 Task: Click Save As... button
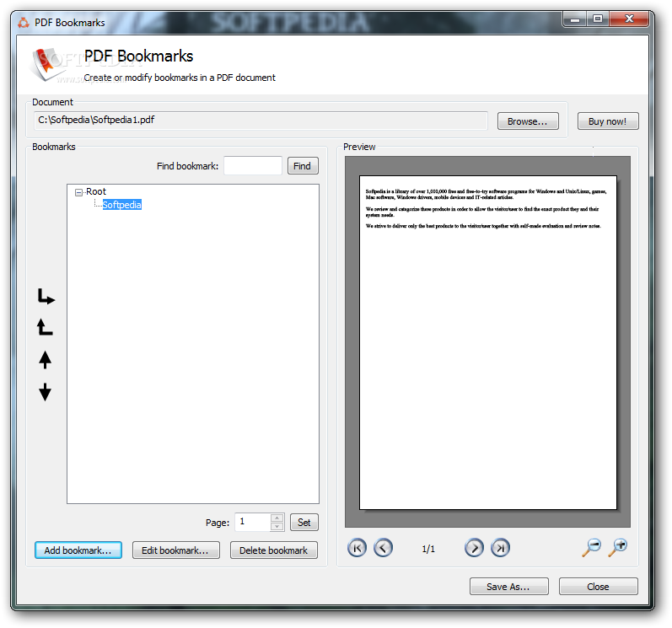point(508,587)
